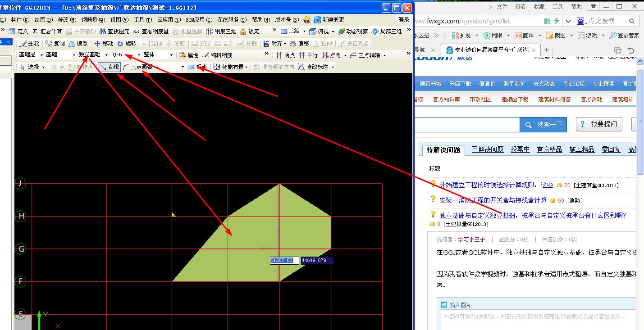This screenshot has height=330, width=644.
Task: Run 汇总计算 summary calculation
Action: [x=47, y=32]
